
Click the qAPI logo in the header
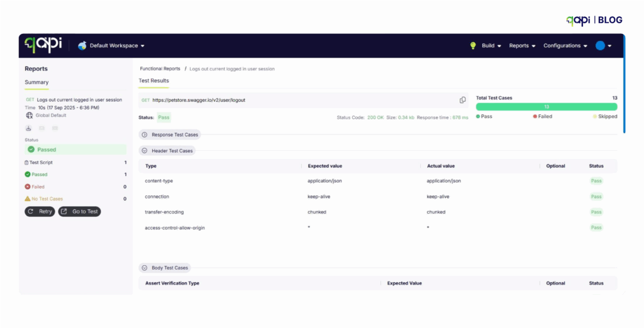click(x=43, y=45)
